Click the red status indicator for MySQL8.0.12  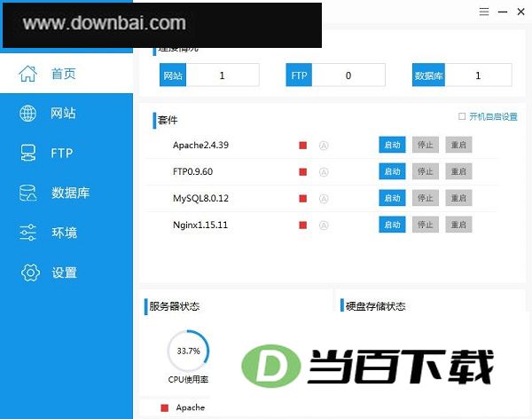(303, 199)
